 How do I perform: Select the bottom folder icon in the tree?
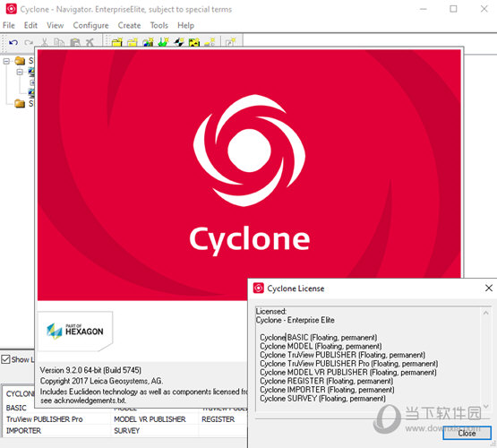[20, 103]
